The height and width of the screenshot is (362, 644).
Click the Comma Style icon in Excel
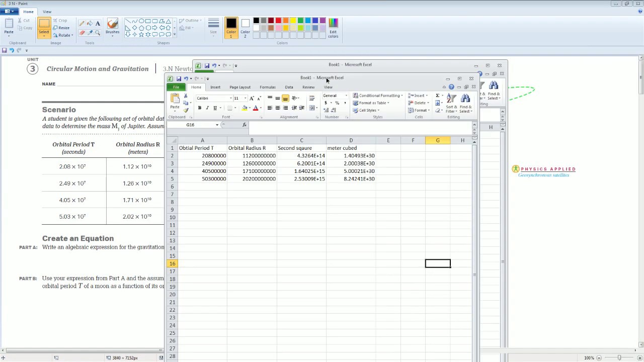[x=345, y=103]
